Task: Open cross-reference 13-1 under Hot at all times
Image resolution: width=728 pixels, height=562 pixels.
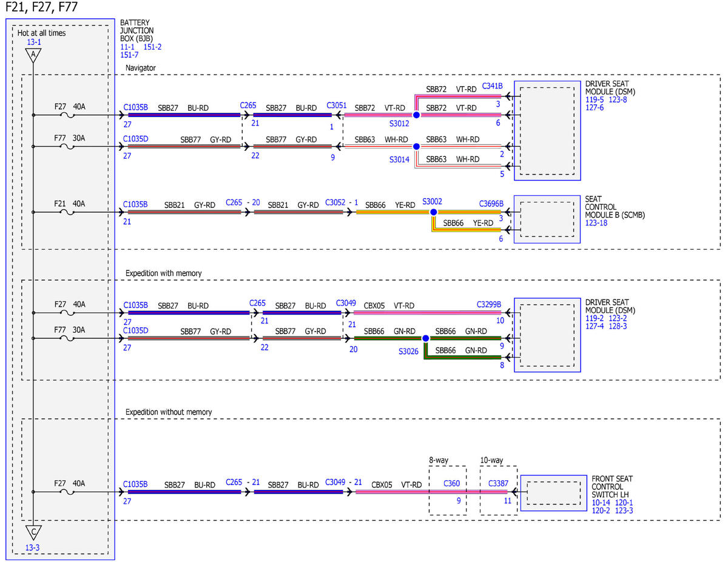Action: pos(34,42)
